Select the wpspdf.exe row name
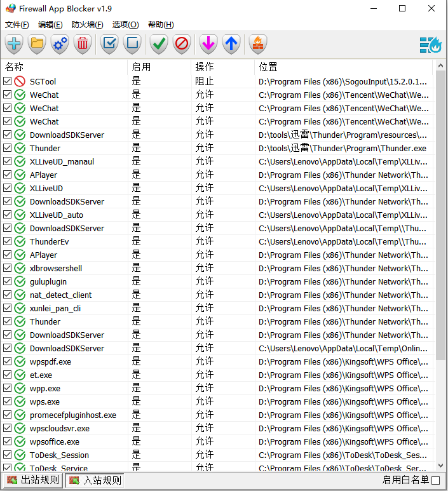 pyautogui.click(x=50, y=362)
